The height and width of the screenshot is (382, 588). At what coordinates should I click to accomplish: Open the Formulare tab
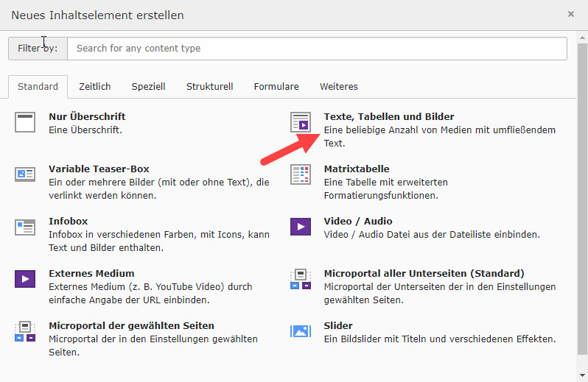tap(276, 87)
